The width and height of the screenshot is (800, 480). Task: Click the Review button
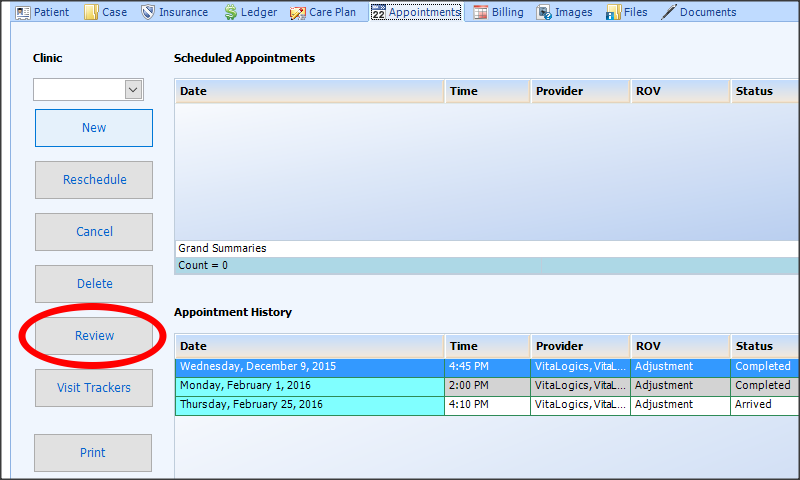pyautogui.click(x=94, y=336)
